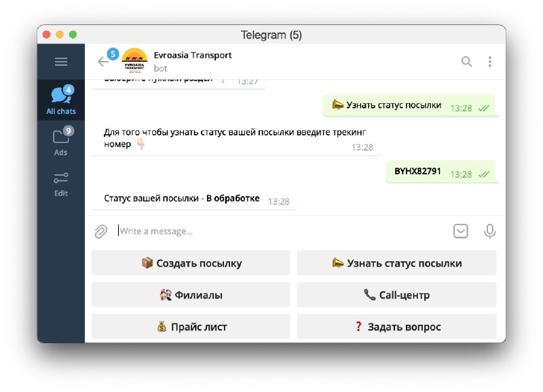This screenshot has width=543, height=392.
Task: Click the Telegram (5) window title
Action: (271, 35)
